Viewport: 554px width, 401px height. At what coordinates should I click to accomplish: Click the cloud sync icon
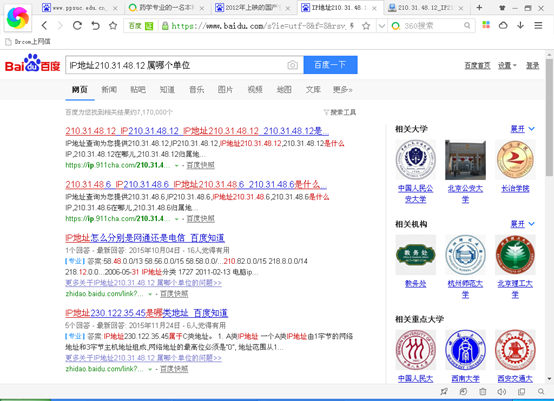[503, 25]
